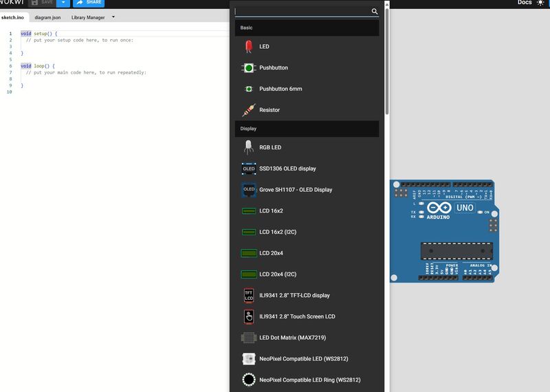
Task: Toggle the light/dark theme sun icon
Action: click(x=540, y=3)
